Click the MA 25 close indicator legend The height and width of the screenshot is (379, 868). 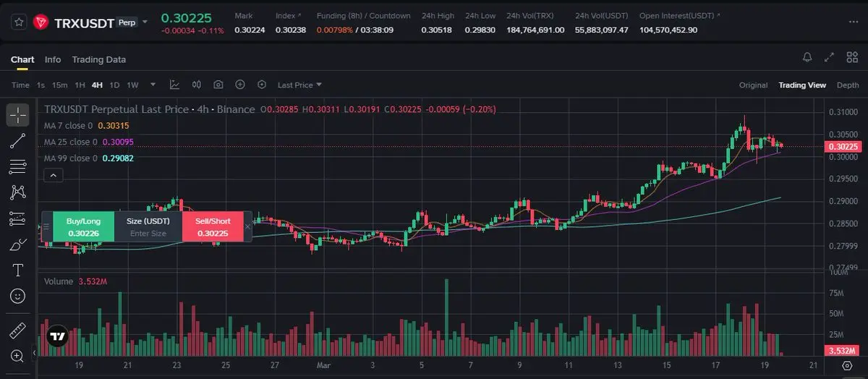[x=88, y=142]
